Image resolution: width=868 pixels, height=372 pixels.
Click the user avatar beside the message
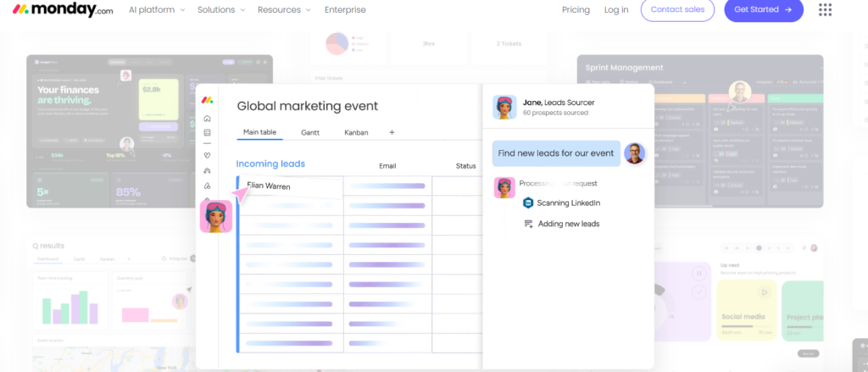tap(634, 153)
